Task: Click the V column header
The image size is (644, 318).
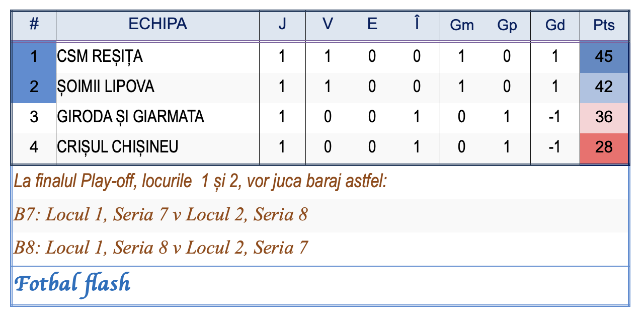Action: pos(328,24)
